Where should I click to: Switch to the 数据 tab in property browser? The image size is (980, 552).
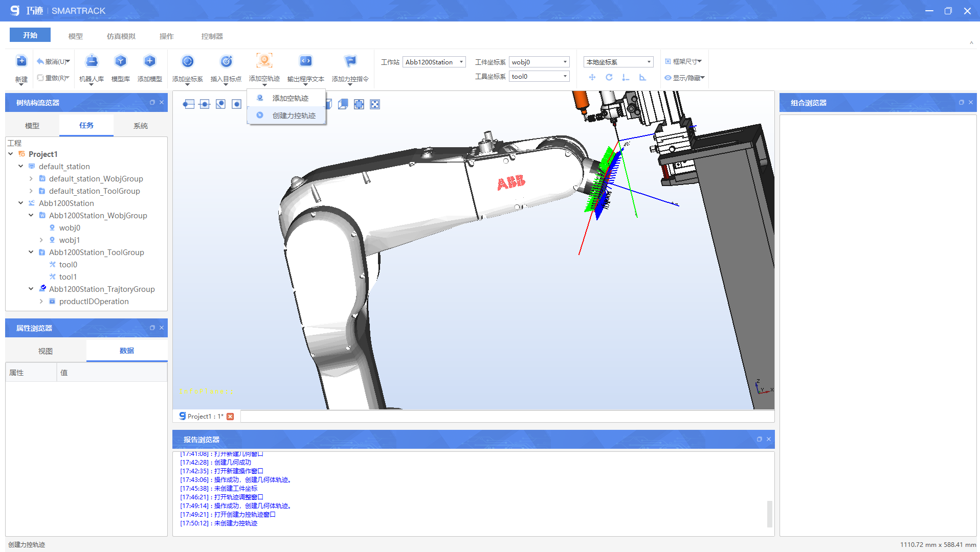[x=127, y=351]
